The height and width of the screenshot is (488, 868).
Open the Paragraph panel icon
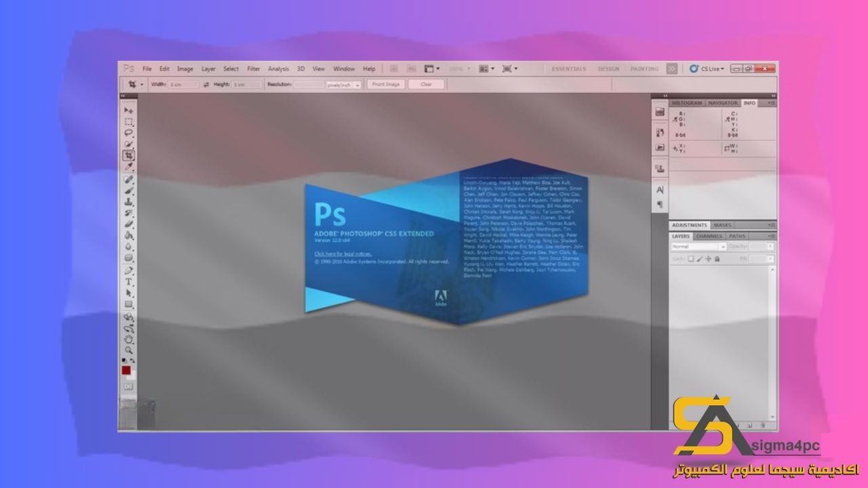click(x=660, y=204)
